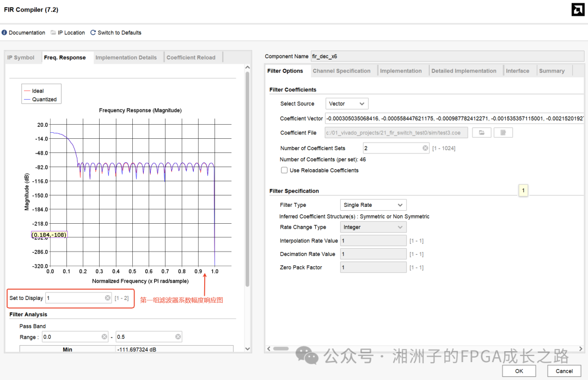Click the AMD logo icon in title bar
This screenshot has width=588, height=380.
[578, 10]
